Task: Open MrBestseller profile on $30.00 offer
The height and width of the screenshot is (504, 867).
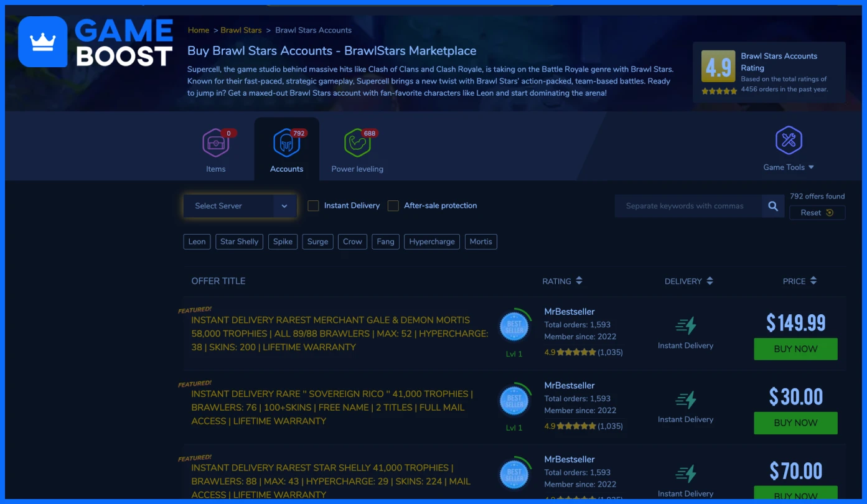Action: click(569, 385)
